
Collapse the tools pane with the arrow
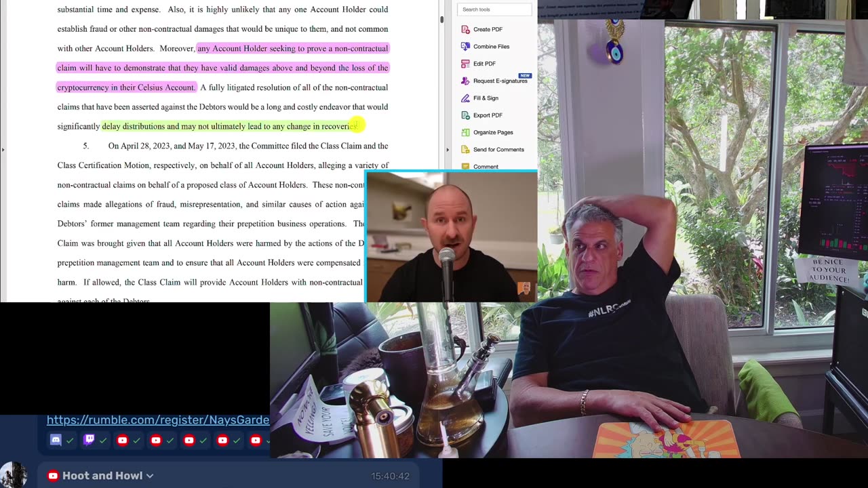tap(447, 149)
